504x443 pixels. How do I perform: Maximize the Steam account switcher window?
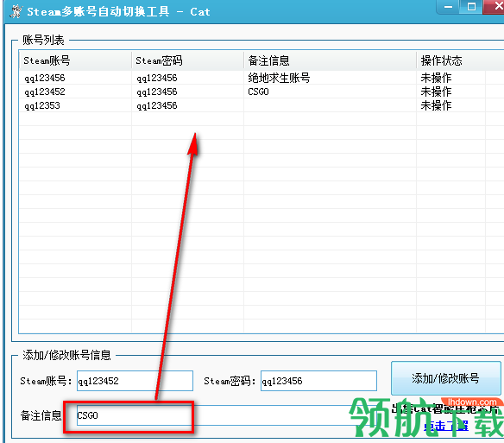pyautogui.click(x=471, y=6)
